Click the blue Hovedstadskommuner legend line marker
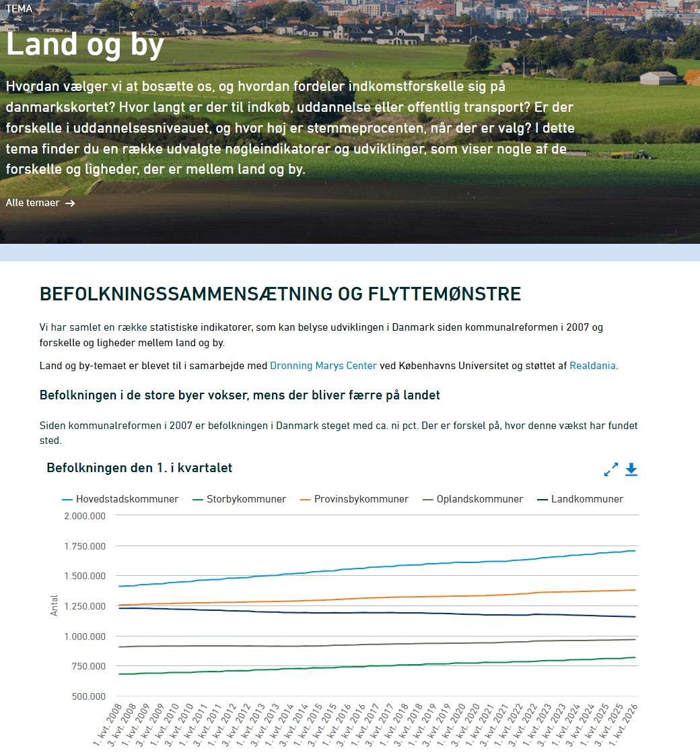Image resolution: width=700 pixels, height=755 pixels. click(67, 500)
